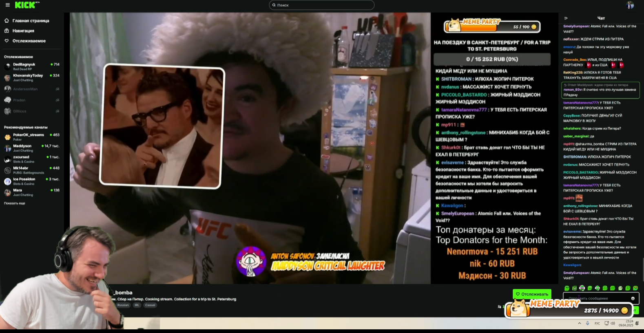Click the Meme Party gold coin icon

pyautogui.click(x=624, y=311)
